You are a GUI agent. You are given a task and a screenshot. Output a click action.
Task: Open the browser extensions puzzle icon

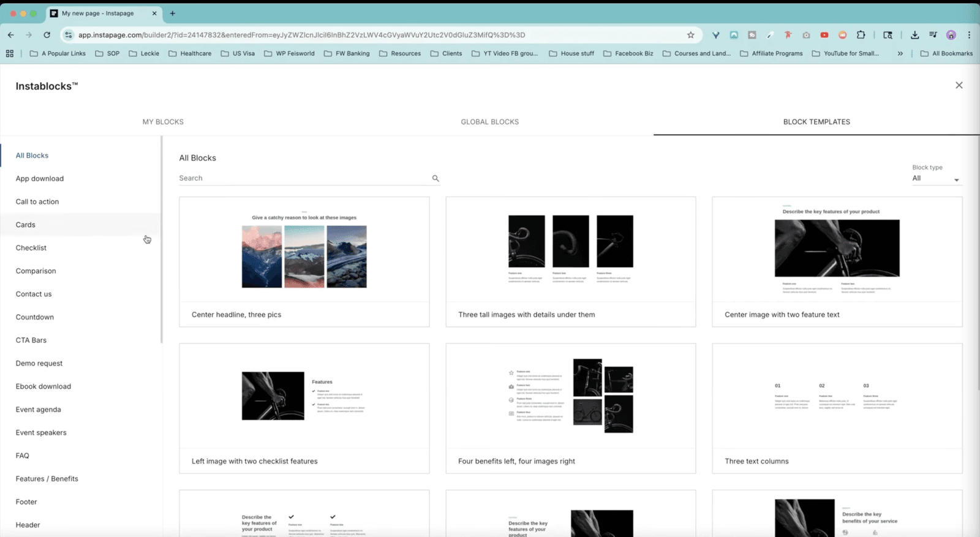[861, 35]
